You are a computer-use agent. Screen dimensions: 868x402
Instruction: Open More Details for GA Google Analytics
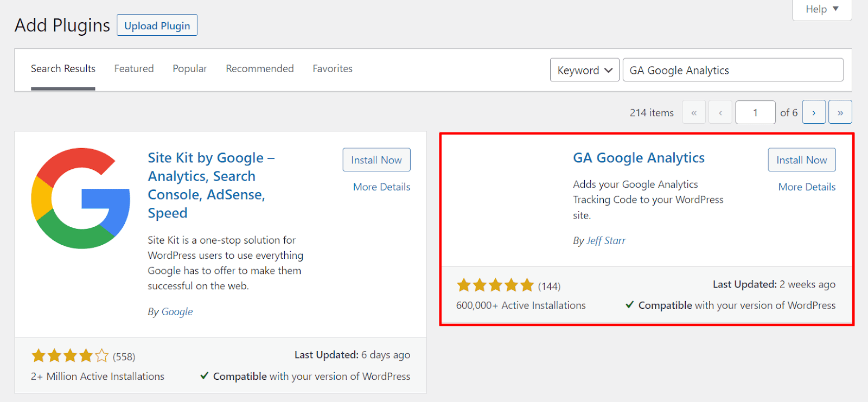[x=807, y=187]
